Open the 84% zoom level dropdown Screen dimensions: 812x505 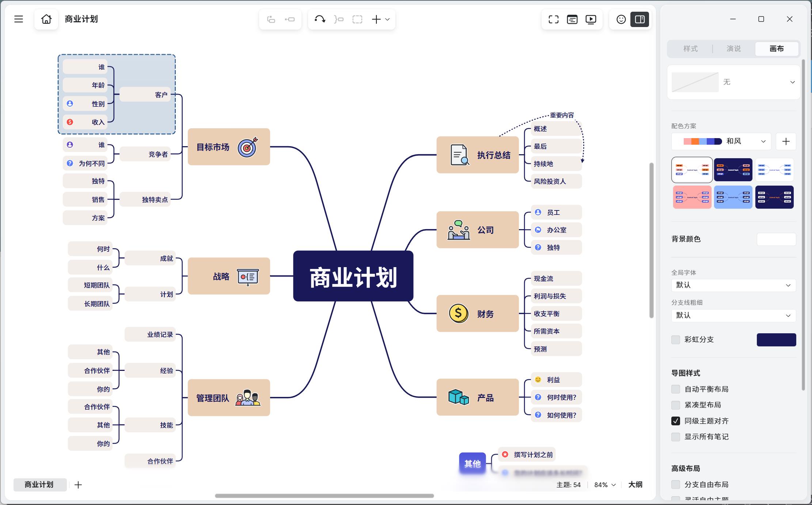coord(605,485)
